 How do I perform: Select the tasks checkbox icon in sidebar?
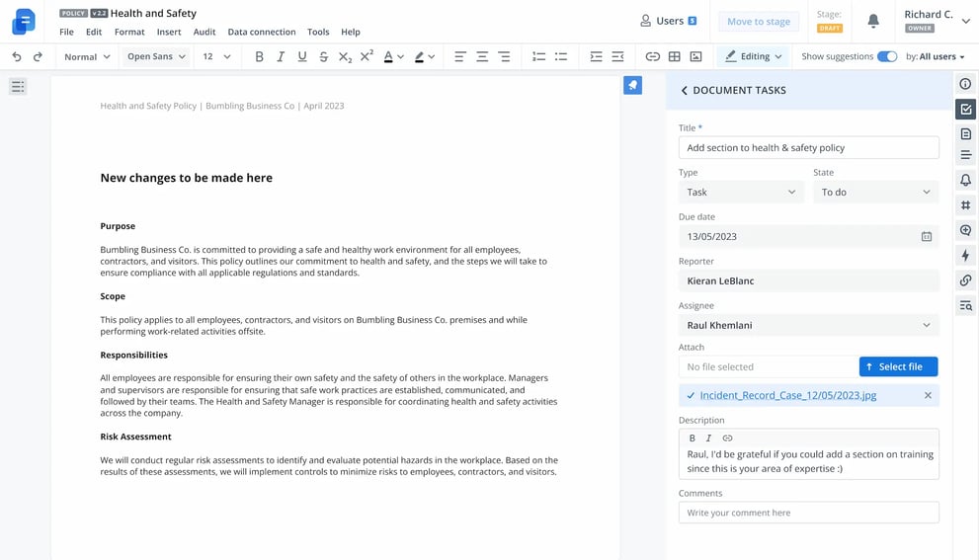point(966,110)
